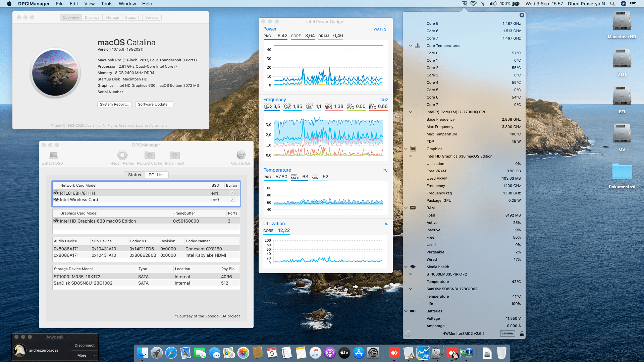This screenshot has height=362, width=644.
Task: Click Disconnect in Anydesk window
Action: point(85,345)
